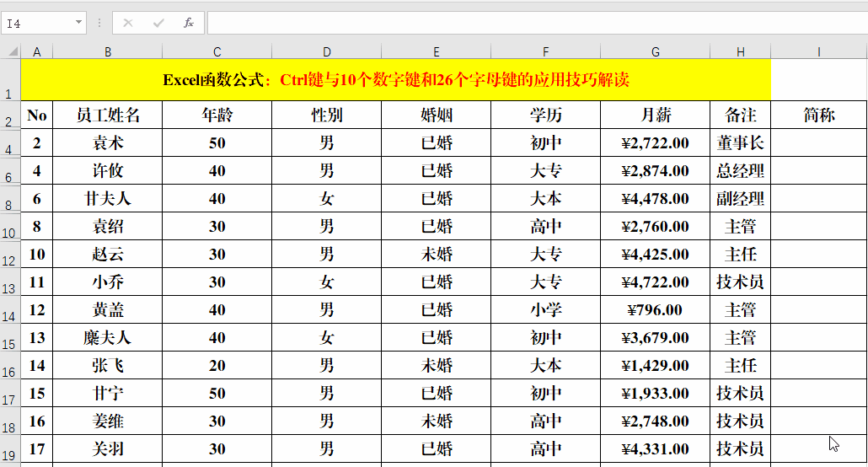Select the name cell 袁绍
The height and width of the screenshot is (467, 868).
click(x=107, y=226)
